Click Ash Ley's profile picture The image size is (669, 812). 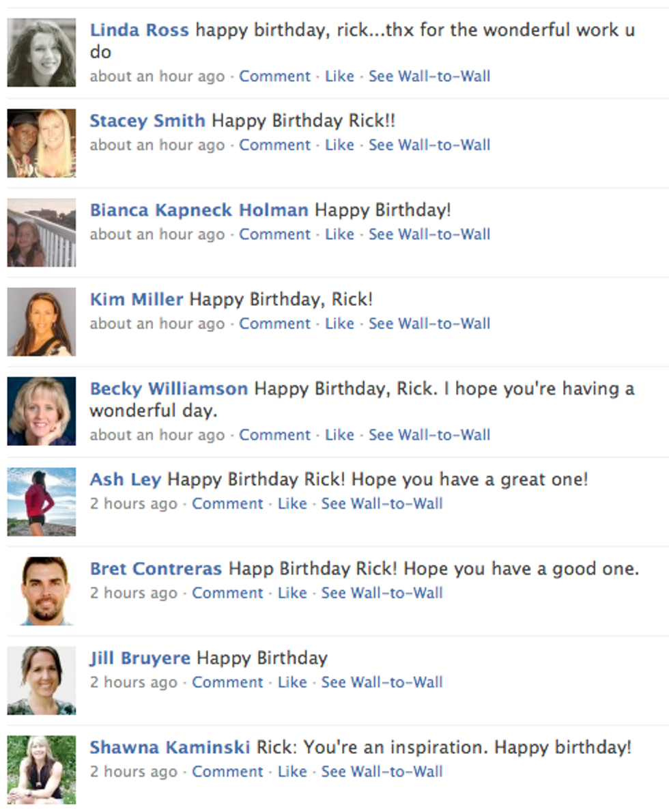point(42,502)
